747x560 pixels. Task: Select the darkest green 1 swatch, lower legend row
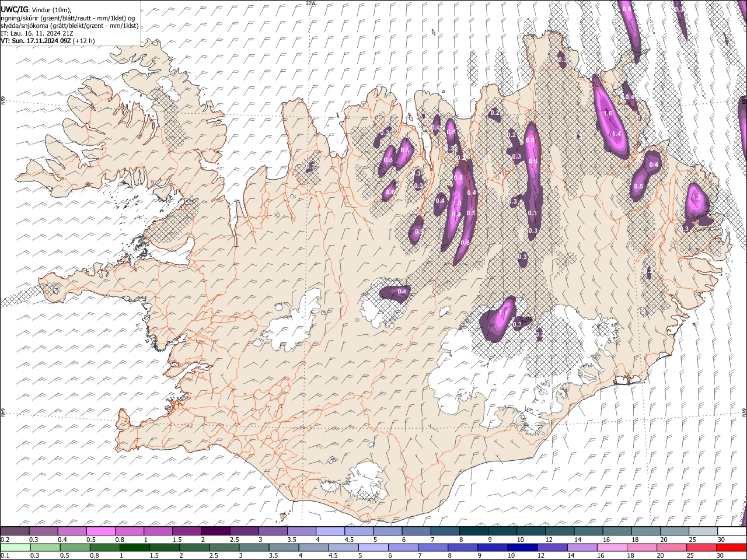134,547
